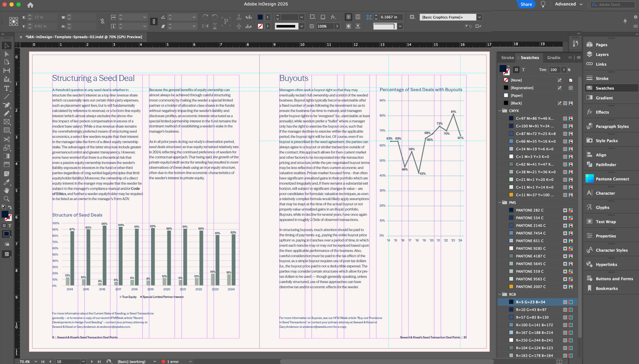The width and height of the screenshot is (639, 364).
Task: Select the Free Transform tool
Action: 7,148
